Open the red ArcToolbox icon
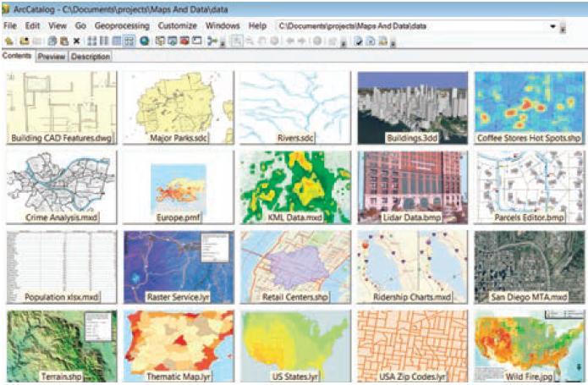Image resolution: width=588 pixels, height=385 pixels. click(184, 41)
